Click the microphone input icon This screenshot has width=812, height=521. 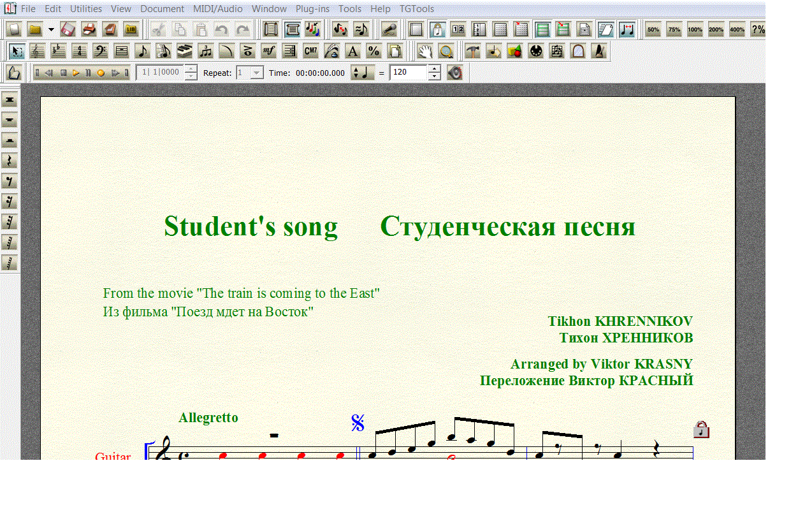point(389,29)
